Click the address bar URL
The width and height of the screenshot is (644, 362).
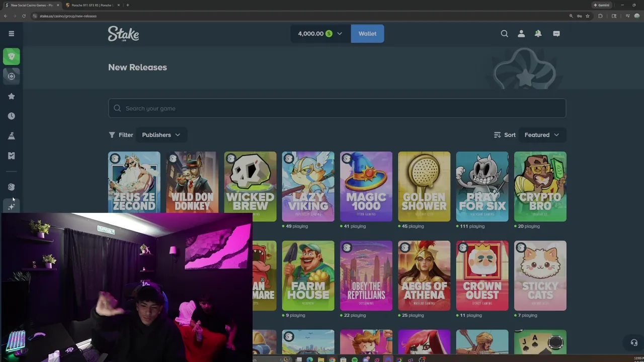[x=68, y=16]
